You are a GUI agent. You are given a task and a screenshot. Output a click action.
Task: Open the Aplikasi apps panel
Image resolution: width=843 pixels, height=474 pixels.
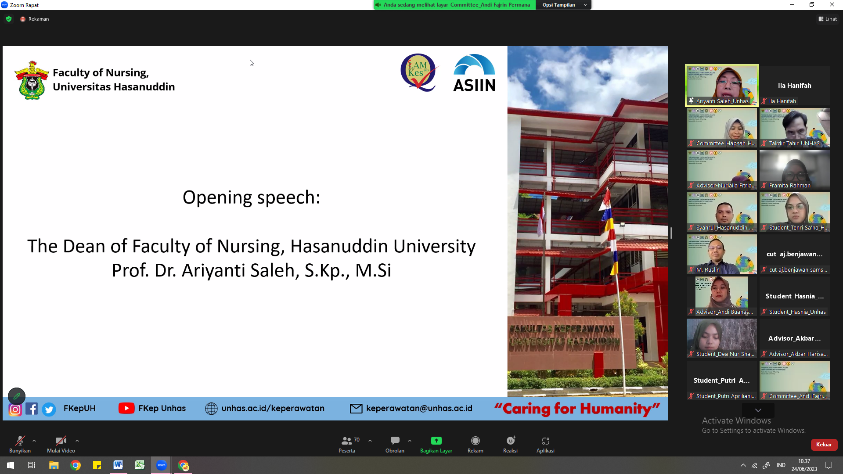[545, 442]
